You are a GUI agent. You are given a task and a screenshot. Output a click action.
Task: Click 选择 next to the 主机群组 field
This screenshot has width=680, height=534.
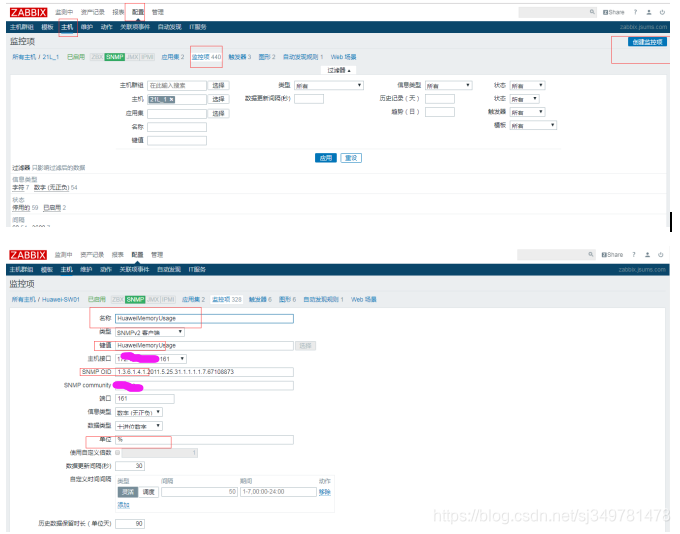pyautogui.click(x=218, y=85)
